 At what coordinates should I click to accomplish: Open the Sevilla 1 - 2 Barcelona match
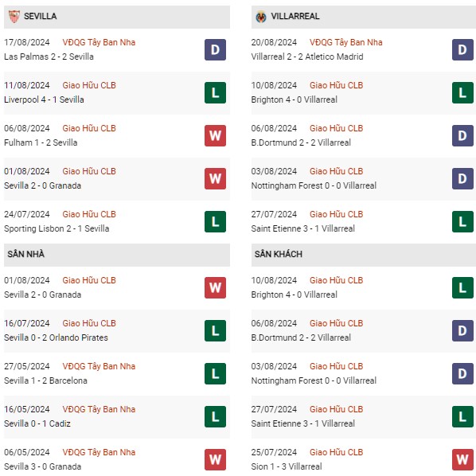click(x=45, y=380)
